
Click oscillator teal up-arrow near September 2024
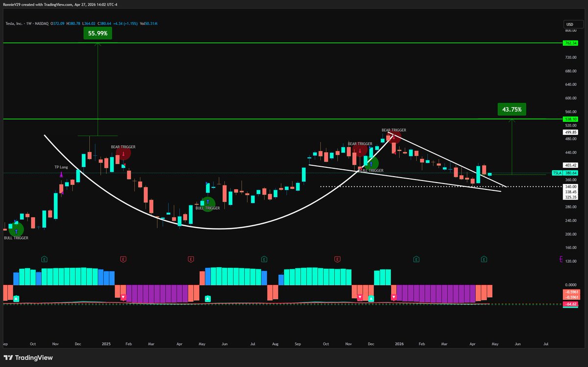(16, 298)
